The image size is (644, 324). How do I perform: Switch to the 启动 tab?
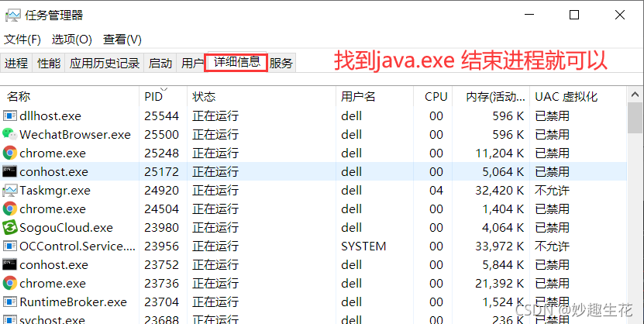coord(160,64)
